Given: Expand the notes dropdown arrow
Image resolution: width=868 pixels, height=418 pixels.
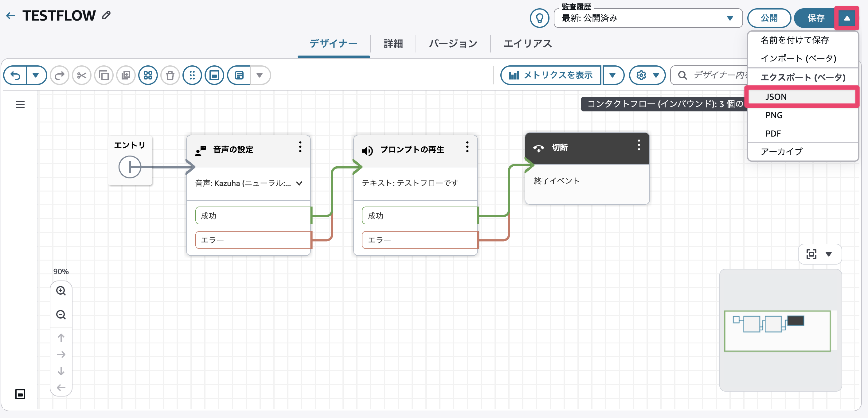Looking at the screenshot, I should coord(260,75).
